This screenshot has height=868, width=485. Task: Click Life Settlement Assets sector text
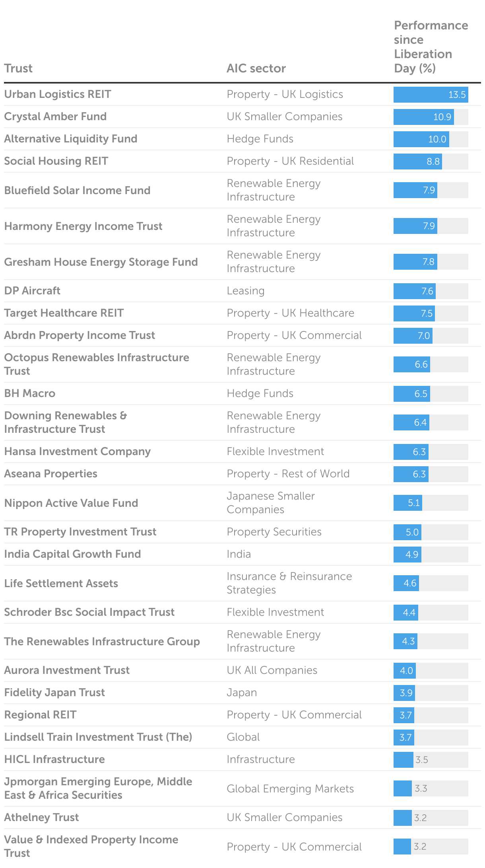click(289, 583)
